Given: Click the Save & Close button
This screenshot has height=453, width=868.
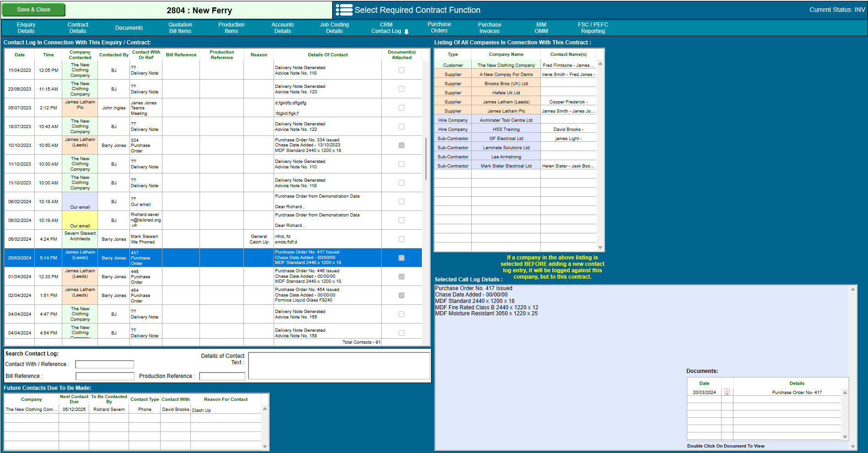Looking at the screenshot, I should pos(33,10).
